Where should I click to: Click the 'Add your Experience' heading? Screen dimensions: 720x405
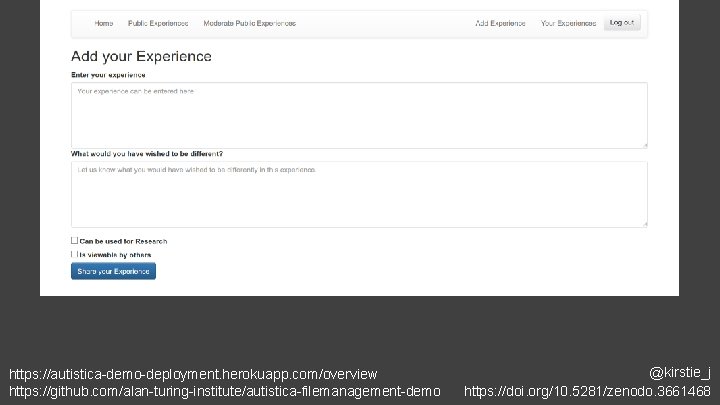pos(141,56)
